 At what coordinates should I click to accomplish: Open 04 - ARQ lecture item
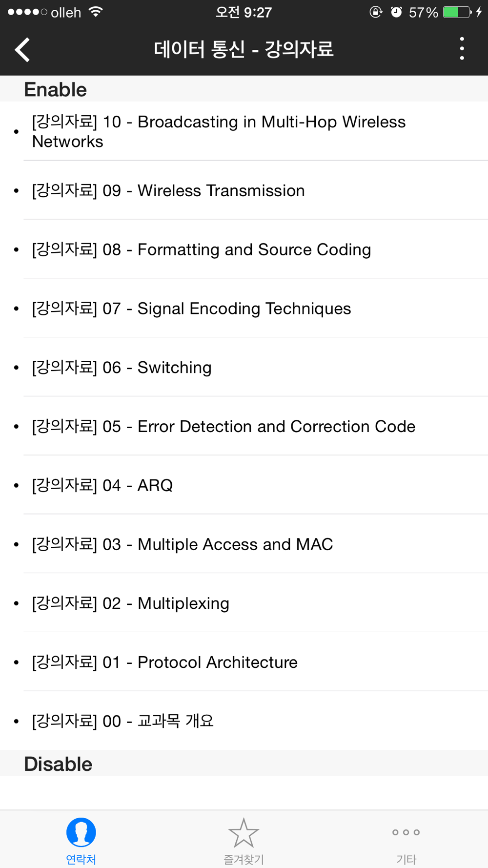pos(244,485)
